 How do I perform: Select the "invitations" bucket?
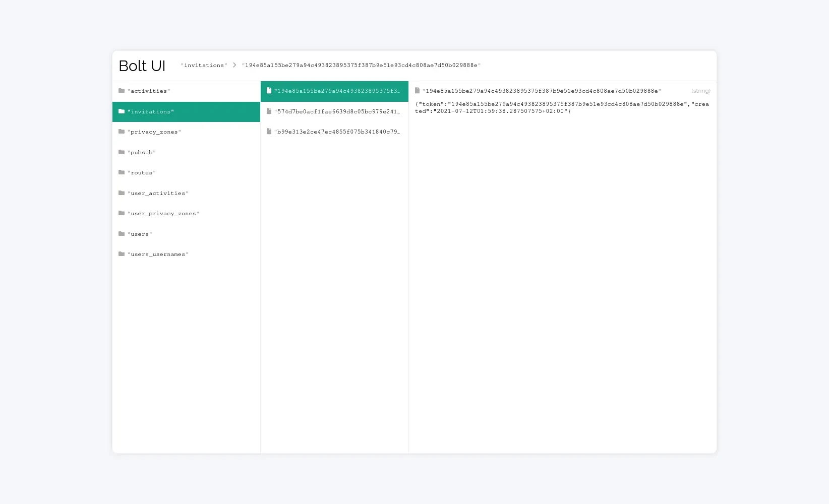(x=186, y=112)
